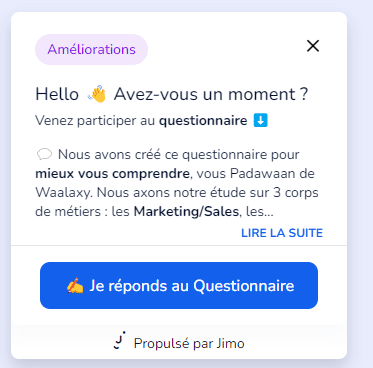The width and height of the screenshot is (373, 368).
Task: Click the Hello heading word
Action: coord(57,94)
